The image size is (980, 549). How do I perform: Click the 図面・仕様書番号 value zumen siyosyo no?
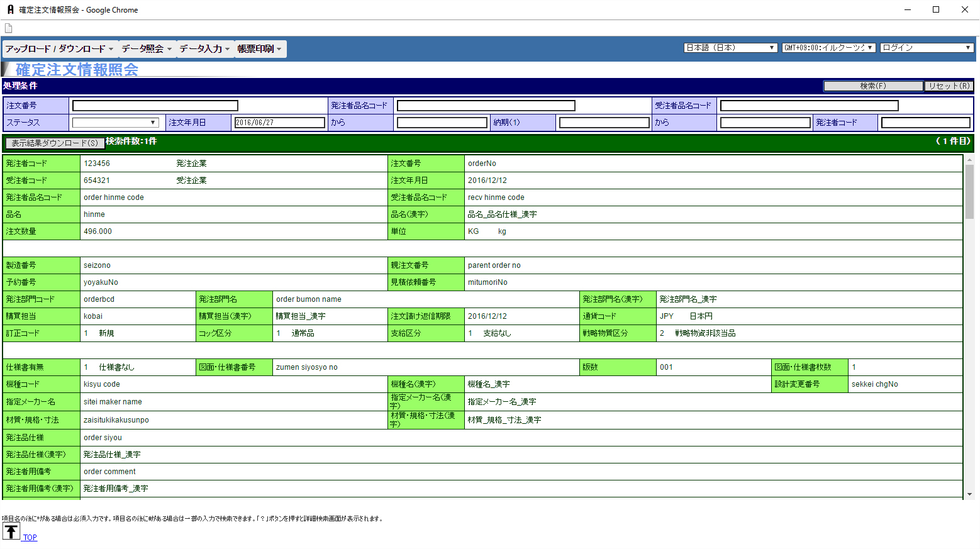tap(307, 367)
